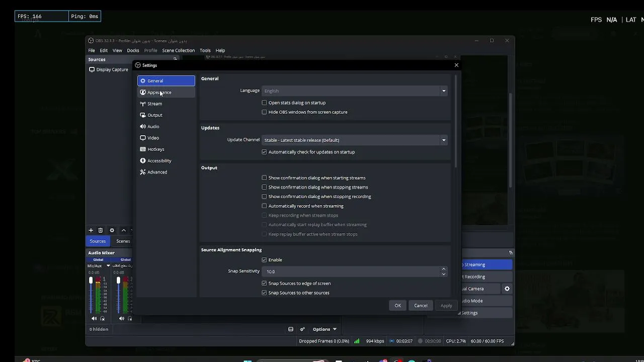The width and height of the screenshot is (644, 362).
Task: Go to Video settings category
Action: click(166, 138)
